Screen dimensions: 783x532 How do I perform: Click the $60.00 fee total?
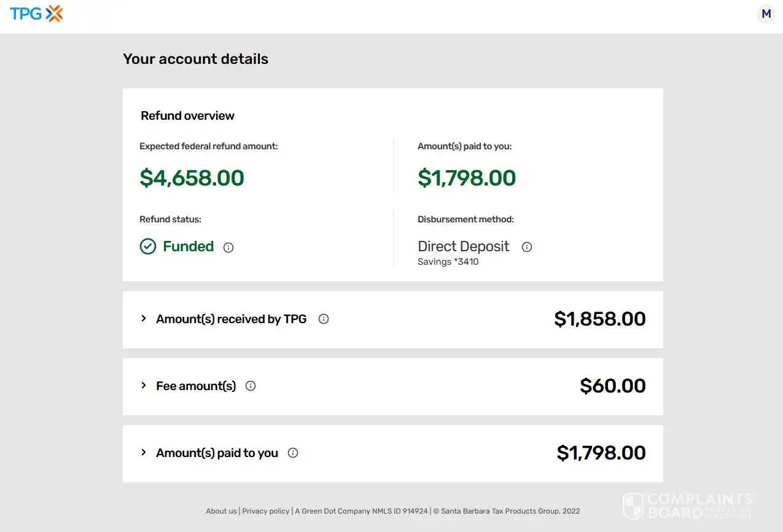coord(612,386)
